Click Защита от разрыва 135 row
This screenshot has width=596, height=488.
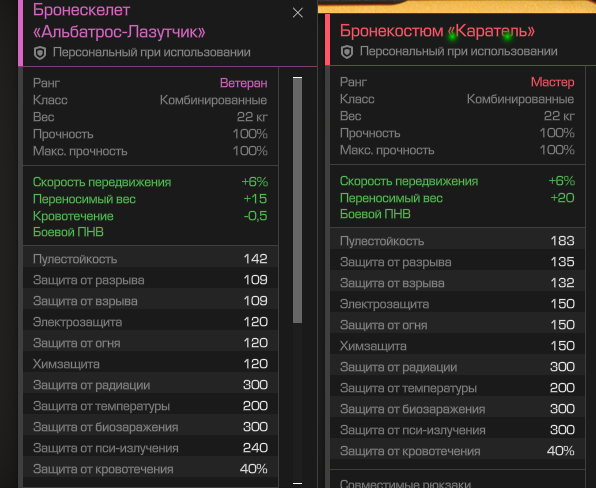457,262
